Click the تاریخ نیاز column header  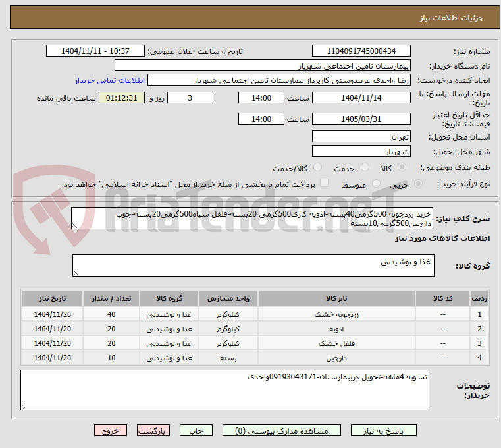tap(53, 298)
